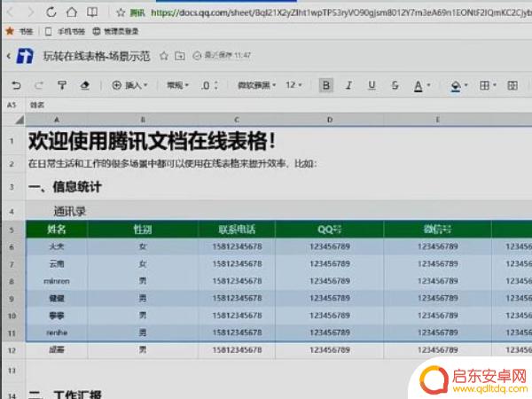Click the minren name cell
Viewport: 532px width, 399px height.
click(x=57, y=281)
